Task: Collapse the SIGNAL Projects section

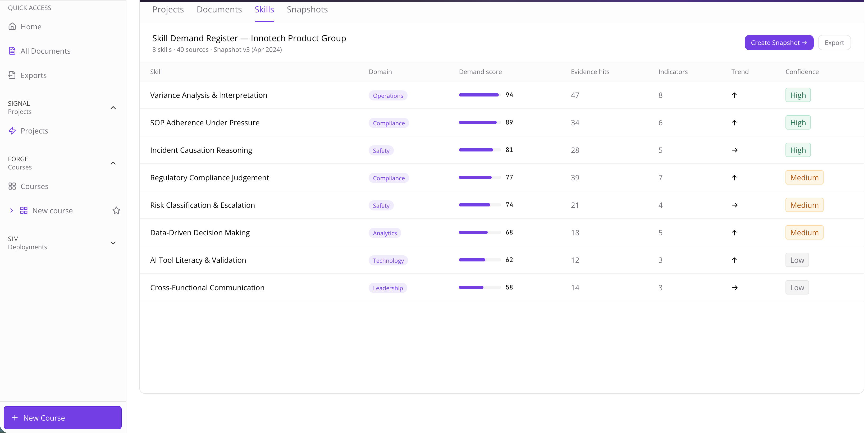Action: [113, 108]
